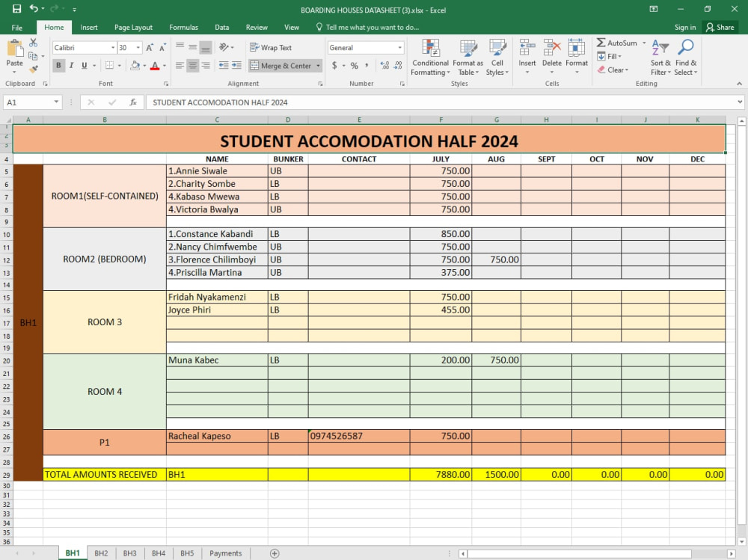Click the Accounting dollar format icon
Viewport: 748px width, 560px height.
(x=334, y=65)
